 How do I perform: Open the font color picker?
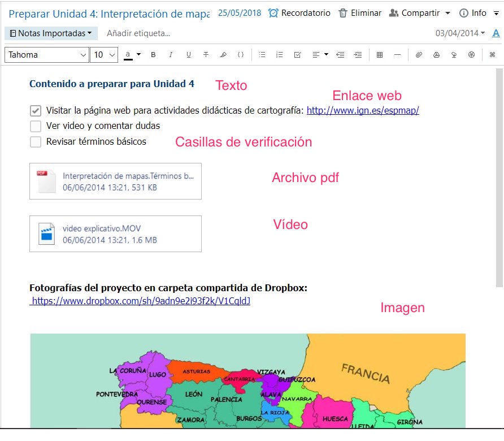[x=132, y=55]
